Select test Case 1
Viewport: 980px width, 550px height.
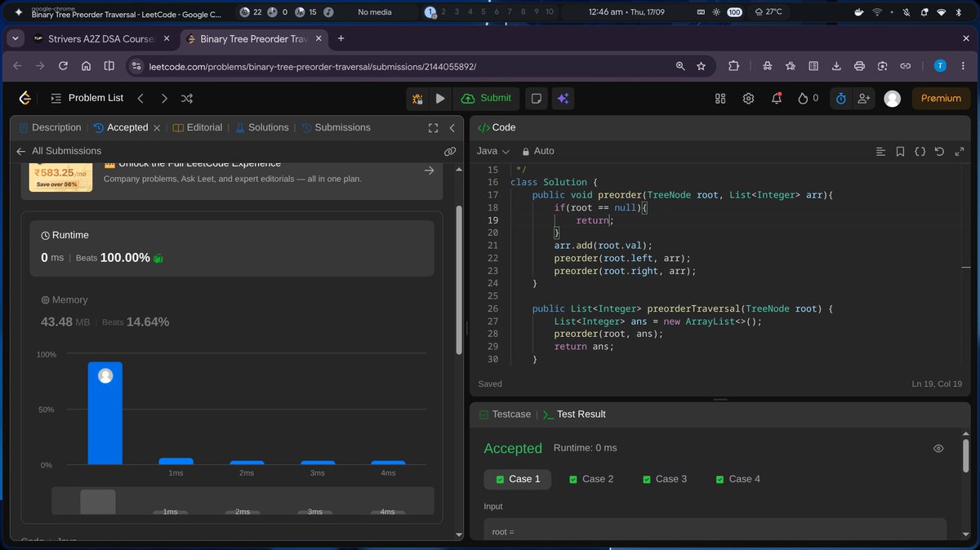517,479
